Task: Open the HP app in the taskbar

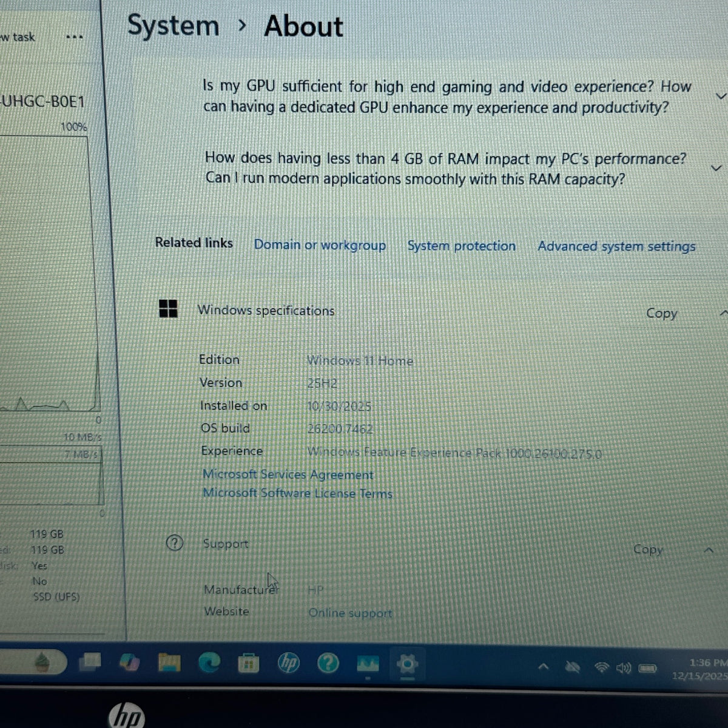Action: (x=289, y=664)
